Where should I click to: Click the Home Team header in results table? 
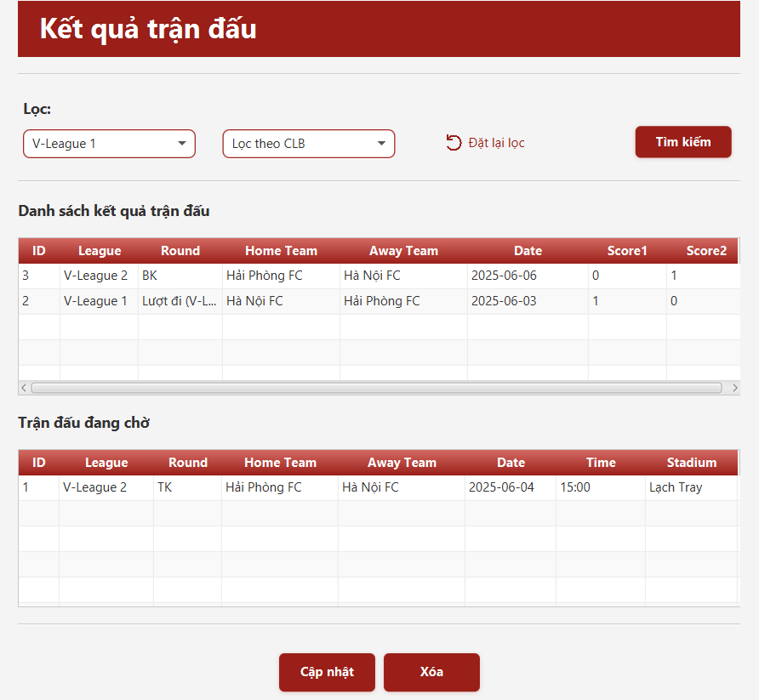[x=281, y=251]
